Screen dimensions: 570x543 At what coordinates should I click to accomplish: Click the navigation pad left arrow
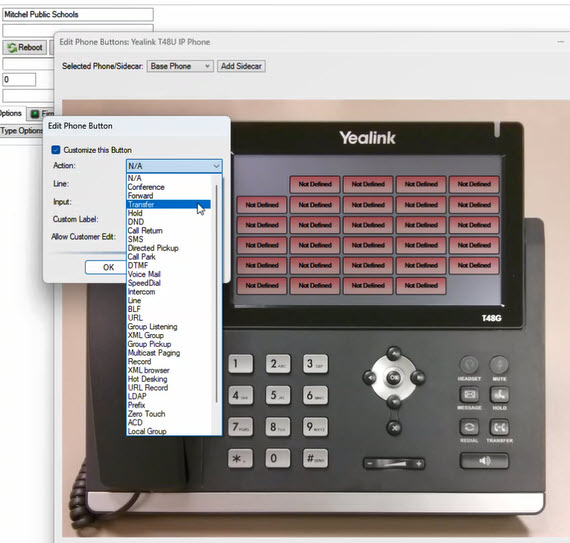click(370, 378)
